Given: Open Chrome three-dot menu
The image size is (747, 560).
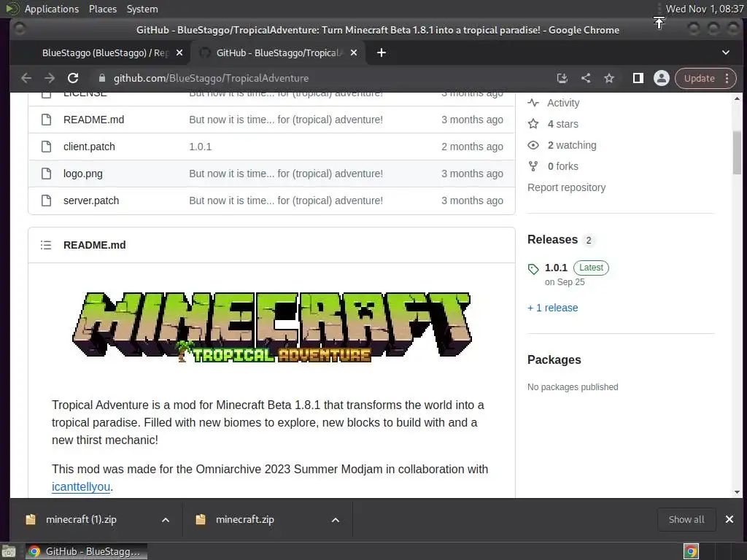Looking at the screenshot, I should tap(727, 78).
